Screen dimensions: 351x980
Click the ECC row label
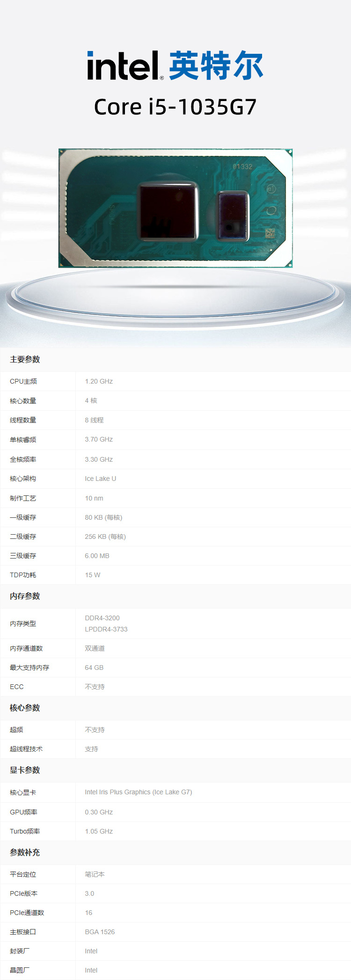coord(16,687)
